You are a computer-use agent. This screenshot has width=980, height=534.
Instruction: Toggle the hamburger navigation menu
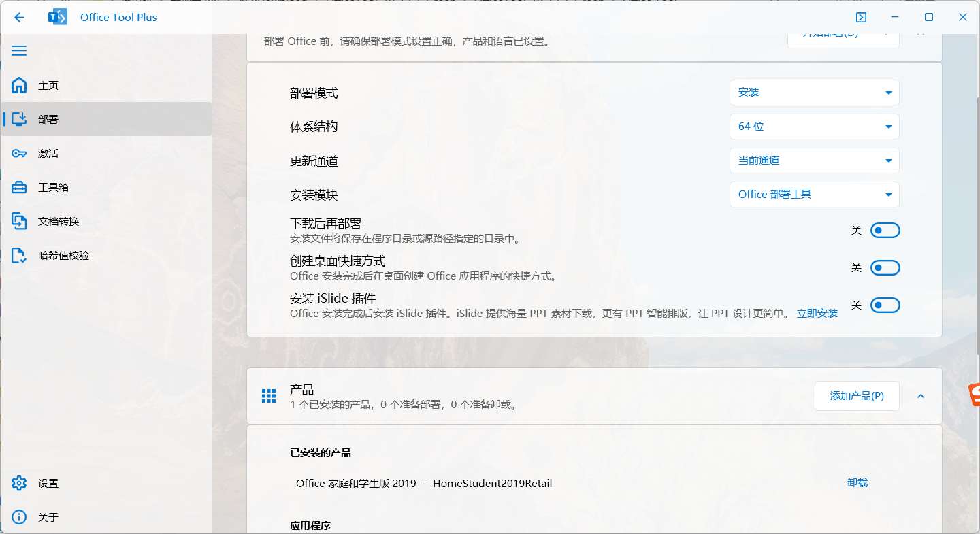(19, 51)
